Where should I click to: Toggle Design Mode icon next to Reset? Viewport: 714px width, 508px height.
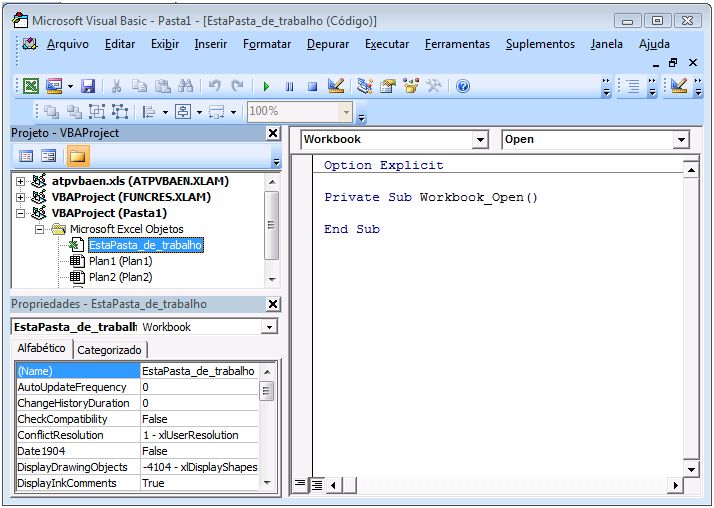(x=336, y=86)
